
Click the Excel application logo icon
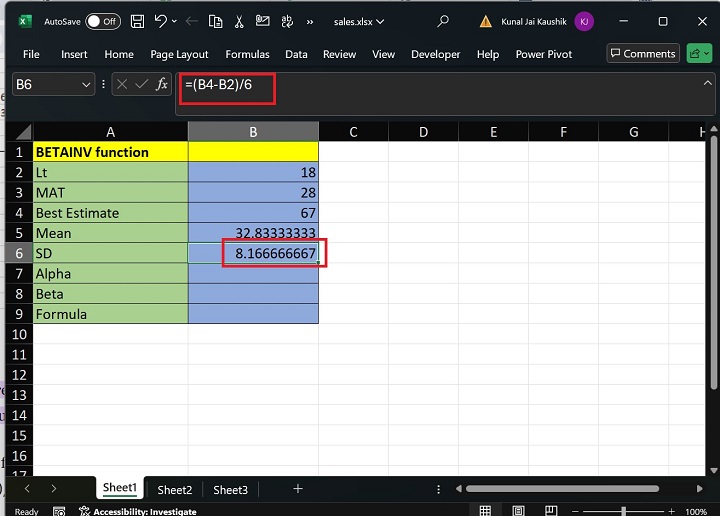coord(25,21)
